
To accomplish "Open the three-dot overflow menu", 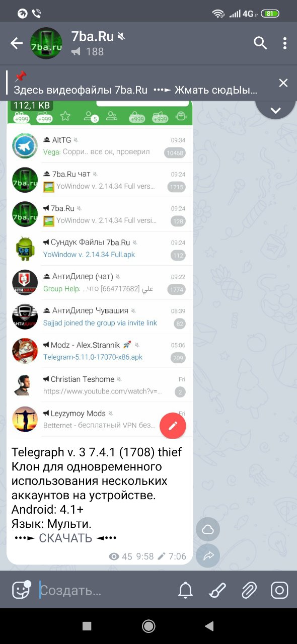I will pyautogui.click(x=284, y=43).
